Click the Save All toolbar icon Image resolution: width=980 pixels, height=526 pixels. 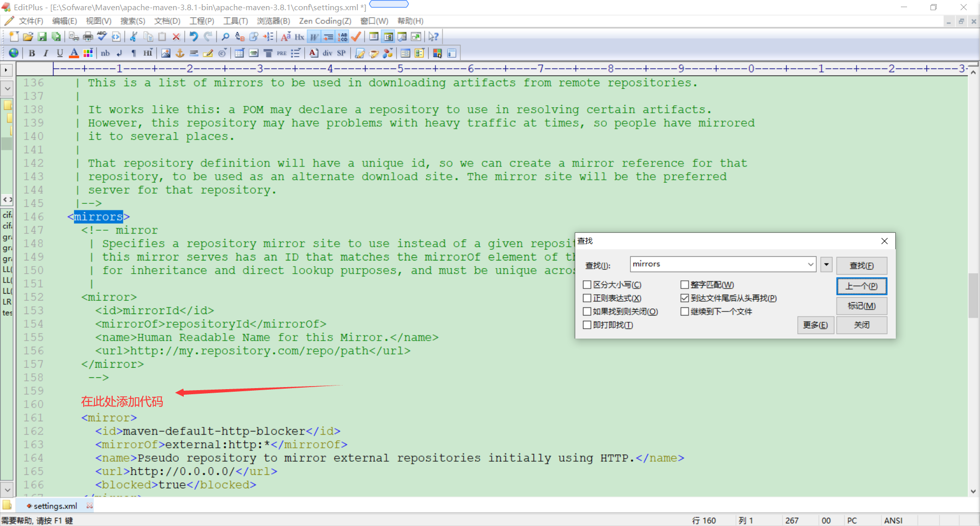click(56, 36)
